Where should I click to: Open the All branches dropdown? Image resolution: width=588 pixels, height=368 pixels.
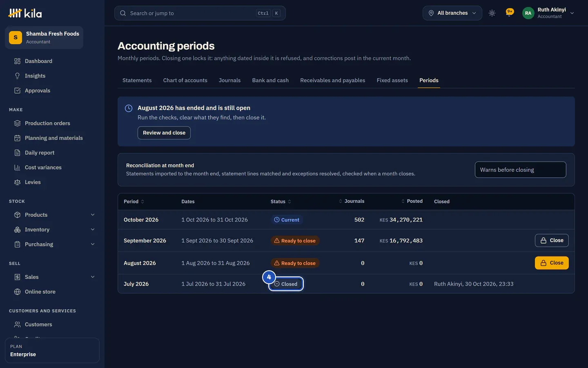452,13
